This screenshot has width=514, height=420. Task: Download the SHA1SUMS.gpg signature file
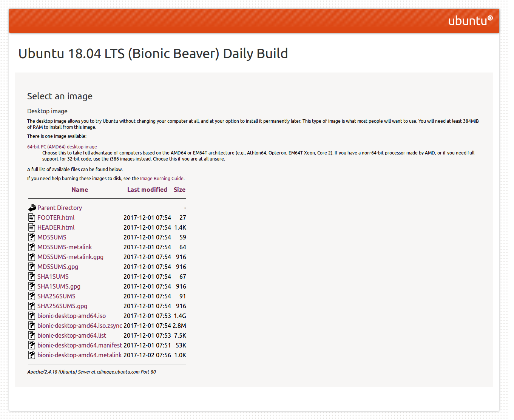click(x=59, y=286)
